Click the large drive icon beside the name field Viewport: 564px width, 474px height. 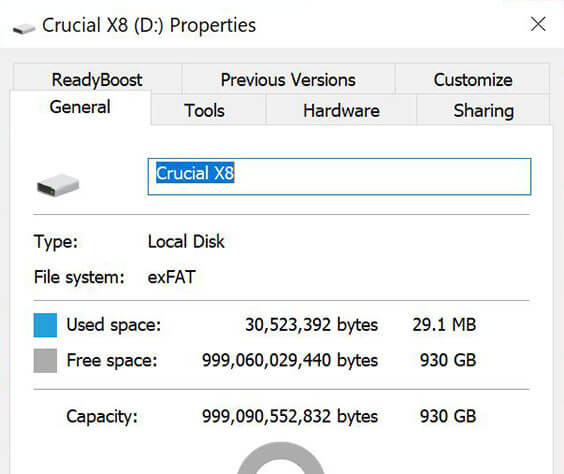pyautogui.click(x=58, y=185)
